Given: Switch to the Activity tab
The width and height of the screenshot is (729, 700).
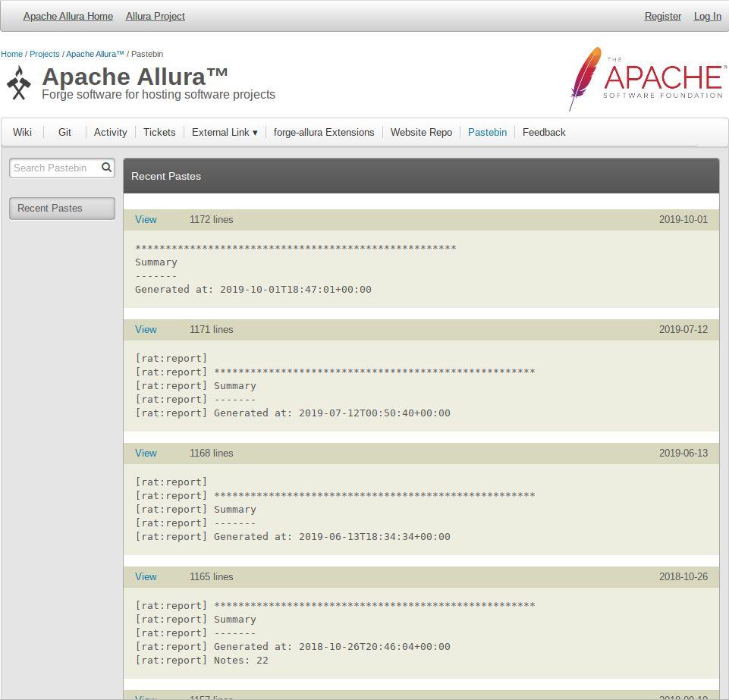Looking at the screenshot, I should click(110, 133).
